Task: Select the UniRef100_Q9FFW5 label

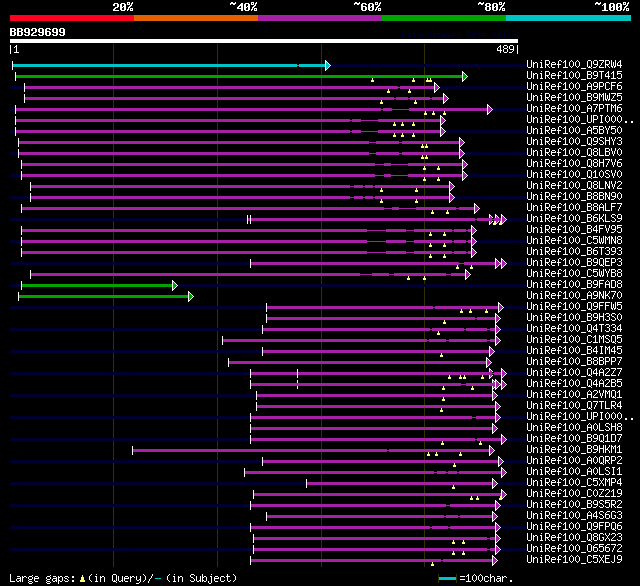Action: (574, 307)
